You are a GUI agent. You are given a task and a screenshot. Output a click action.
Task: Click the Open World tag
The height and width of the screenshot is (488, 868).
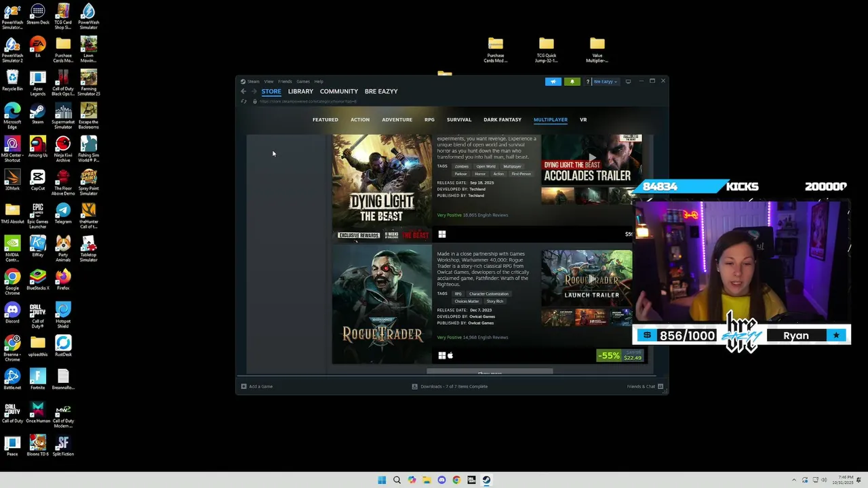[486, 166]
